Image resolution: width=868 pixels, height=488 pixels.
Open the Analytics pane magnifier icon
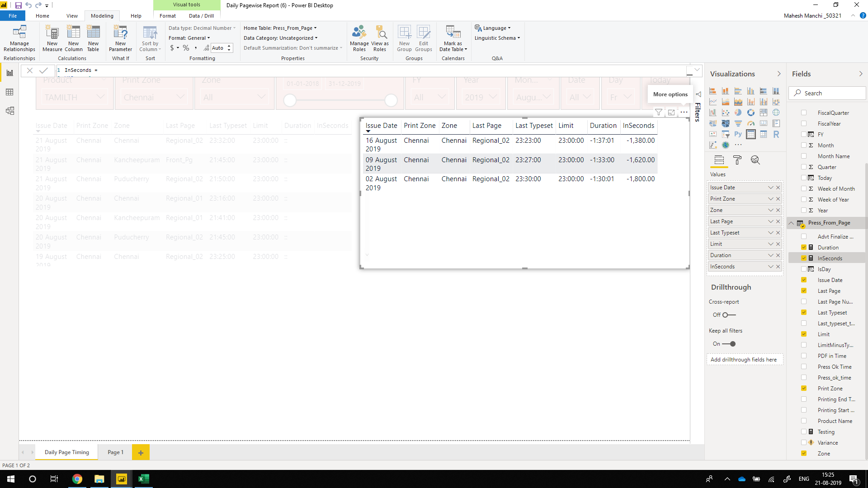click(755, 160)
